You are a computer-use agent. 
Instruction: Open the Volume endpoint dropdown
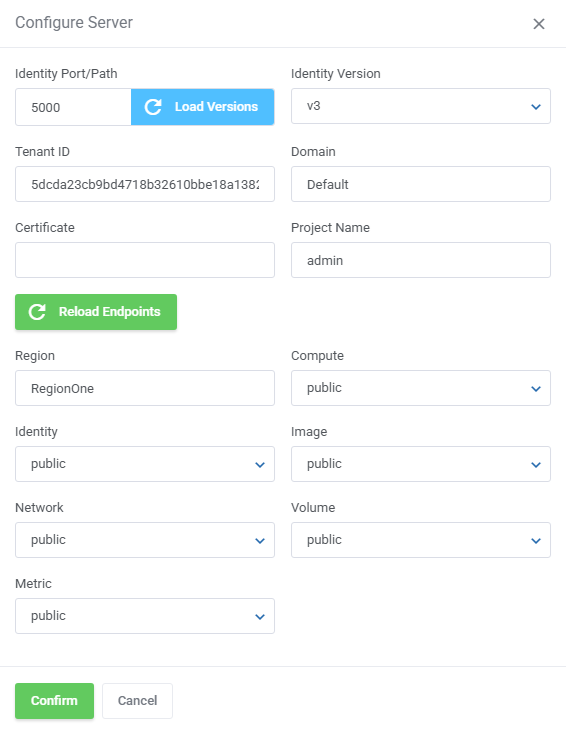(x=421, y=540)
